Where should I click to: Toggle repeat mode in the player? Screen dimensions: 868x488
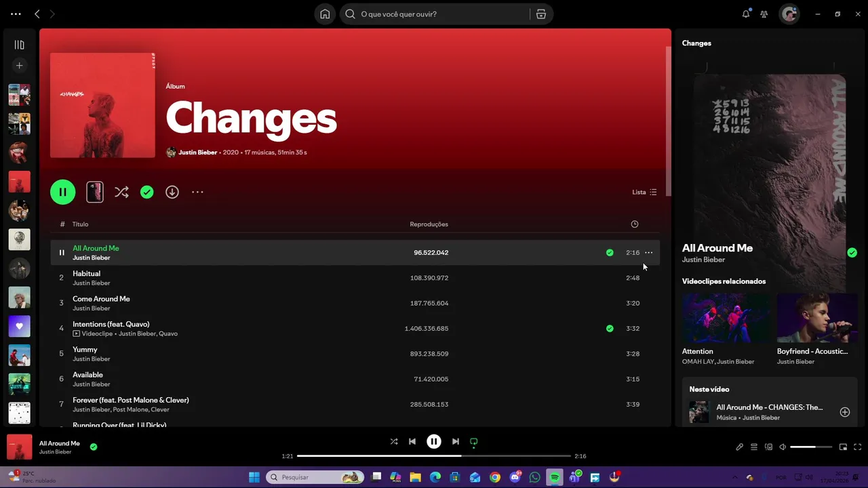tap(474, 441)
